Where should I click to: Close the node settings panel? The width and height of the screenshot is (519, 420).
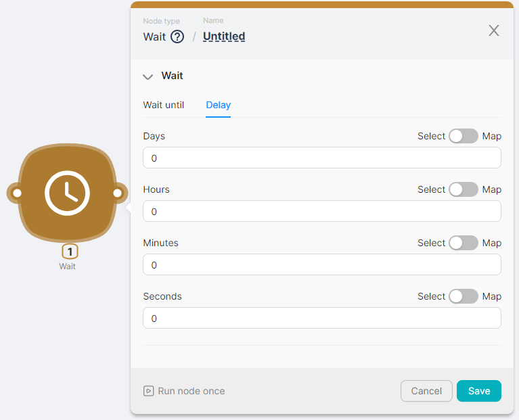494,30
